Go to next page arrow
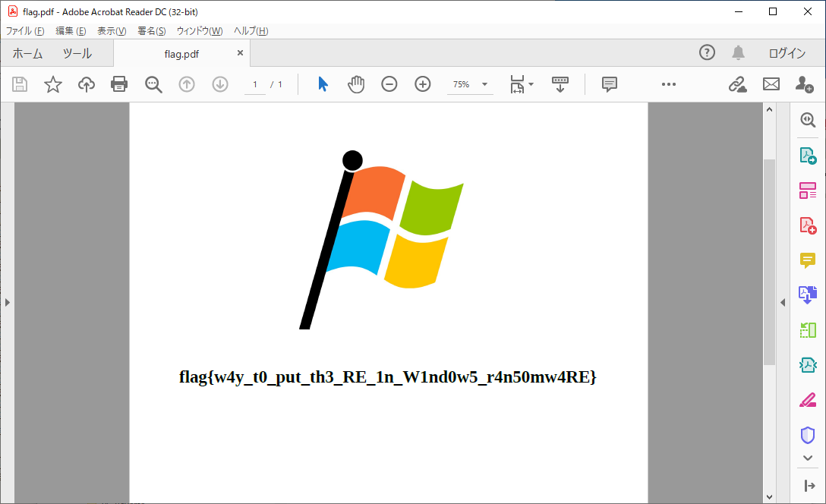826x504 pixels. (220, 84)
